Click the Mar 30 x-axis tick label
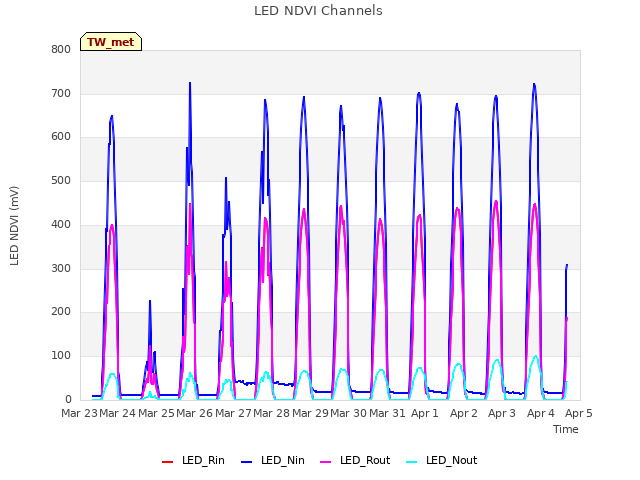Viewport: 640px width, 480px height. (349, 413)
